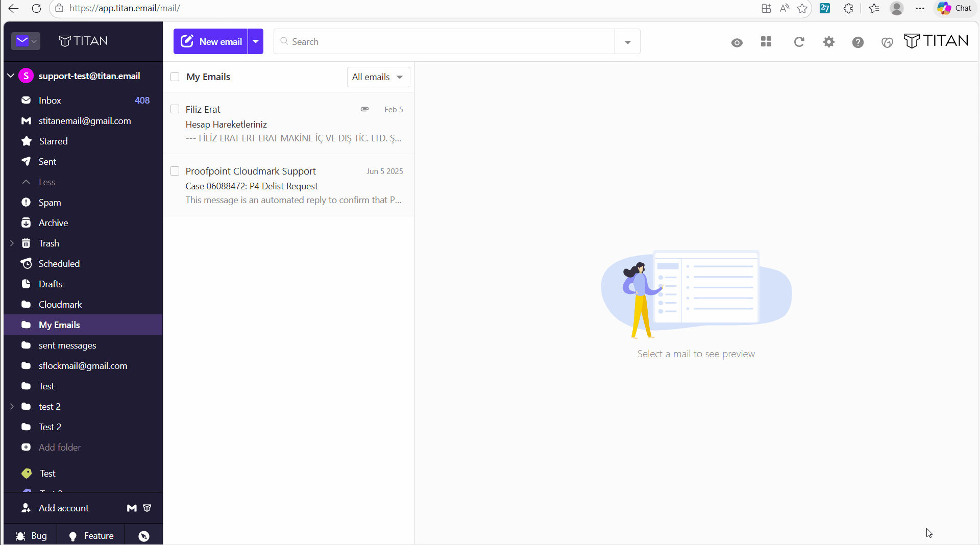This screenshot has width=980, height=545.
Task: Check the select-all box beside My Emails
Action: [x=175, y=77]
